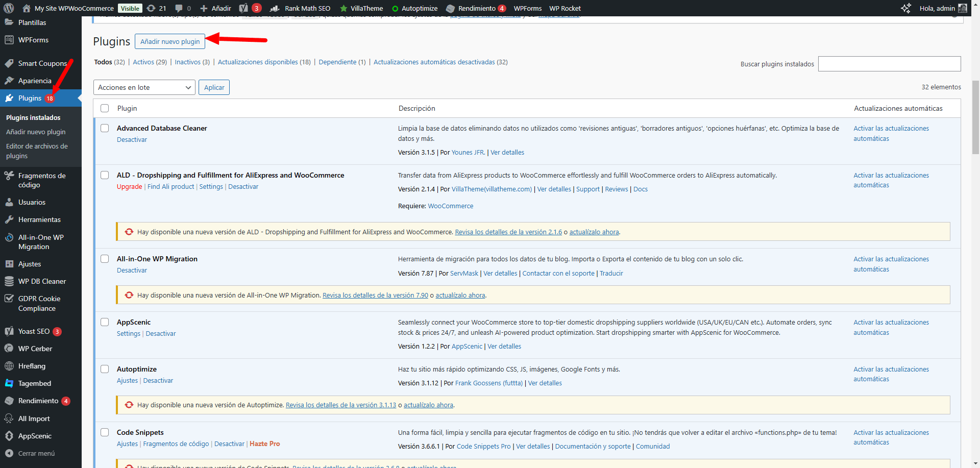Click the Rank Math SEO chart icon
The image size is (980, 468).
click(275, 8)
